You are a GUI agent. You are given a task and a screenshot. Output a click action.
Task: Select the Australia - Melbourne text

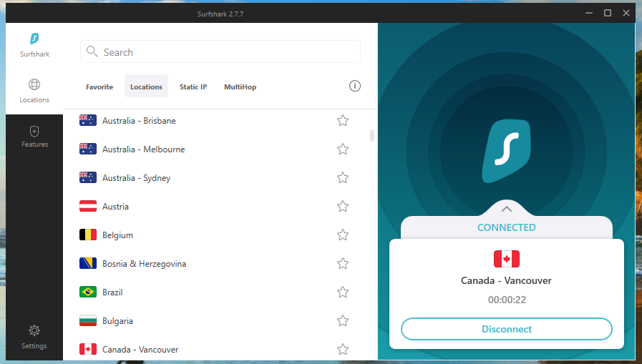tap(144, 149)
